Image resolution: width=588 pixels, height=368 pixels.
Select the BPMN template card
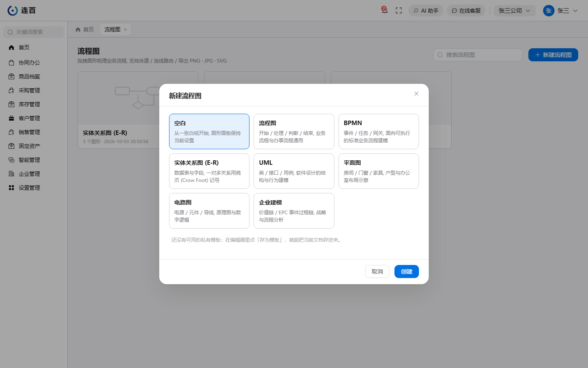[x=379, y=131]
